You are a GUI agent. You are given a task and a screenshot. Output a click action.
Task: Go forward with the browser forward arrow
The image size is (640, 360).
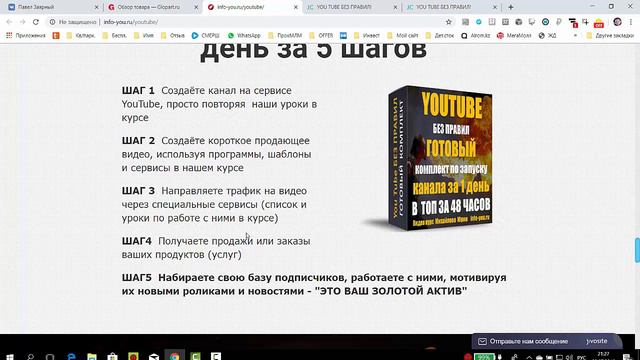click(x=22, y=22)
